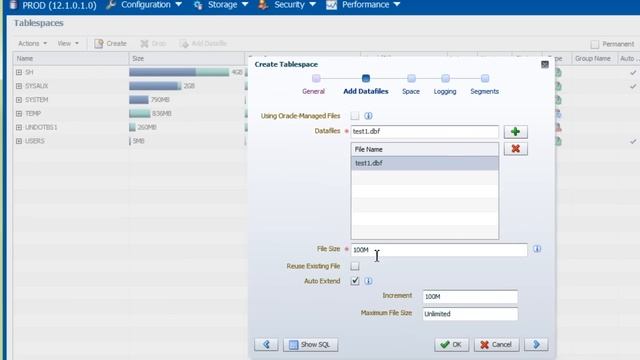Click the Add Datafiles step marker
This screenshot has width=640, height=360.
(x=366, y=78)
